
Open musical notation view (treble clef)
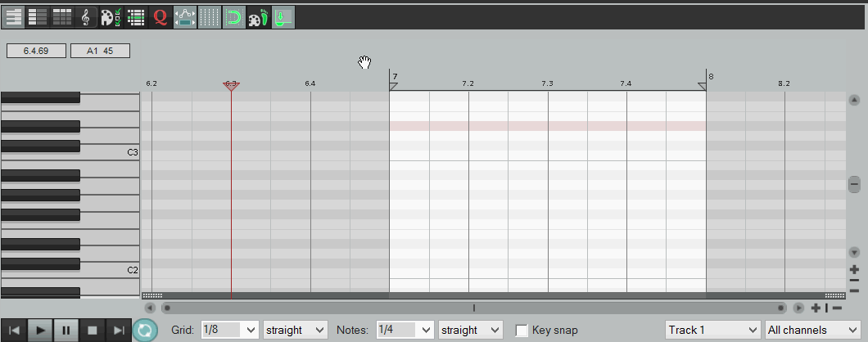(86, 16)
